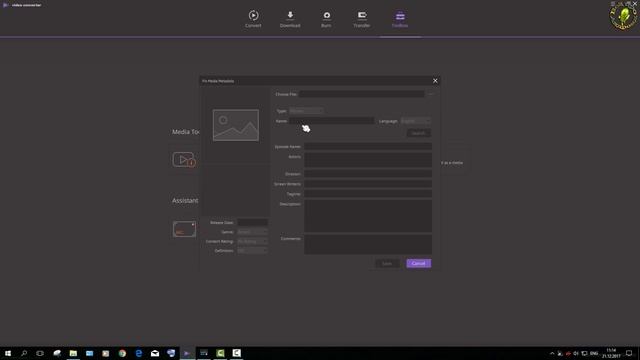Image resolution: width=640 pixels, height=360 pixels.
Task: Open the Mail app from the taskbar
Action: pos(155,353)
